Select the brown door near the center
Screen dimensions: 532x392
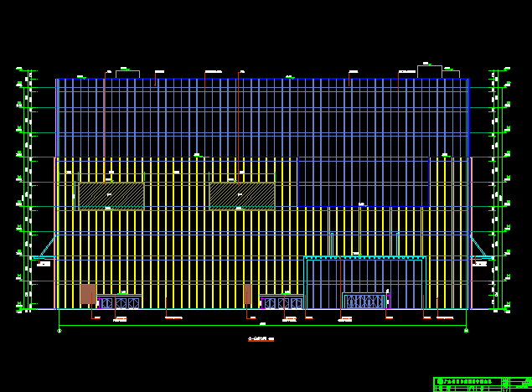pos(247,294)
